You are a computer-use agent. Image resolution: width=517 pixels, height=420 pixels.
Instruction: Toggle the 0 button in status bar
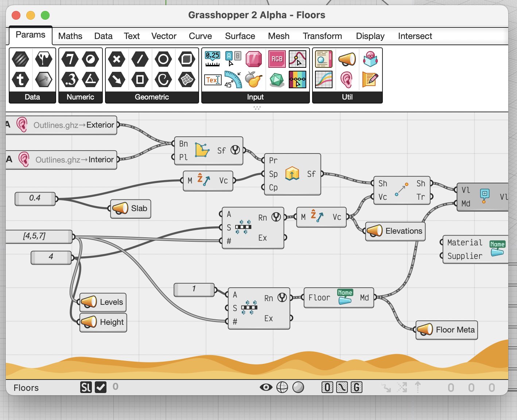[x=327, y=387]
